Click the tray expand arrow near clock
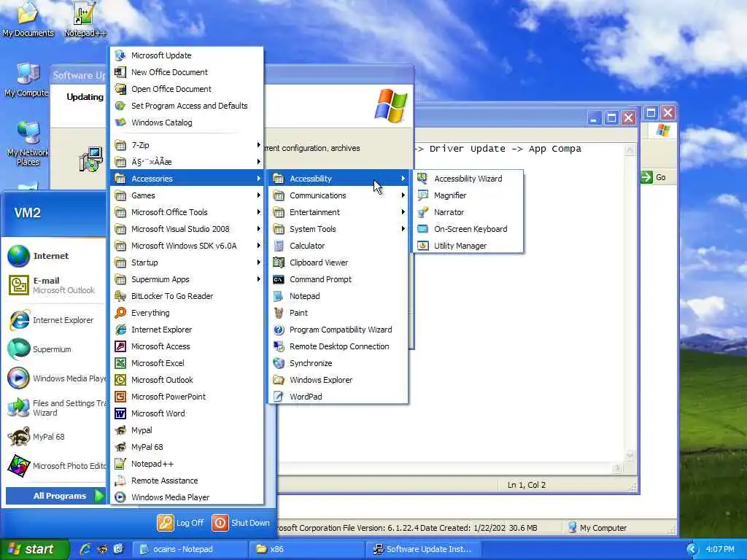 (x=692, y=549)
